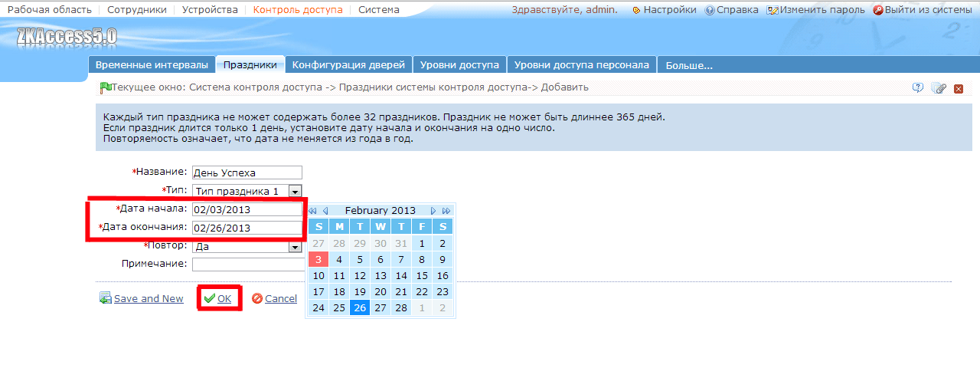Select day 23 in the calendar
The image size is (980, 368).
pos(443,291)
